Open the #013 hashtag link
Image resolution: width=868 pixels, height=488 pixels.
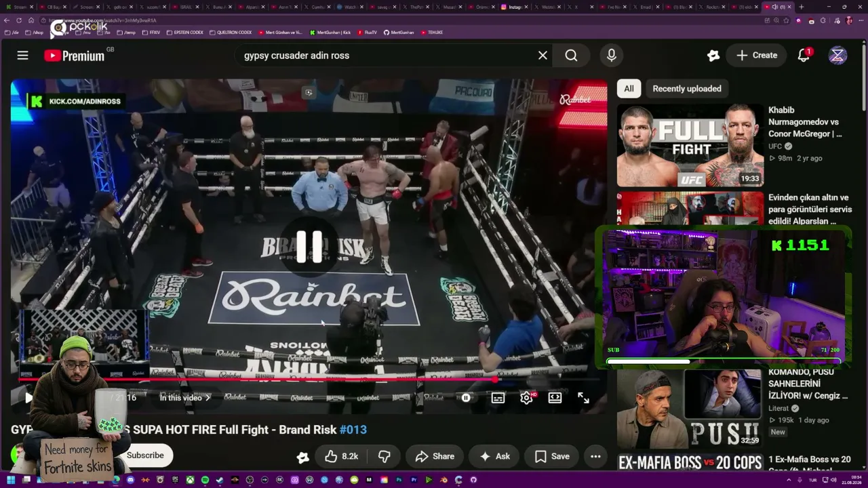353,430
